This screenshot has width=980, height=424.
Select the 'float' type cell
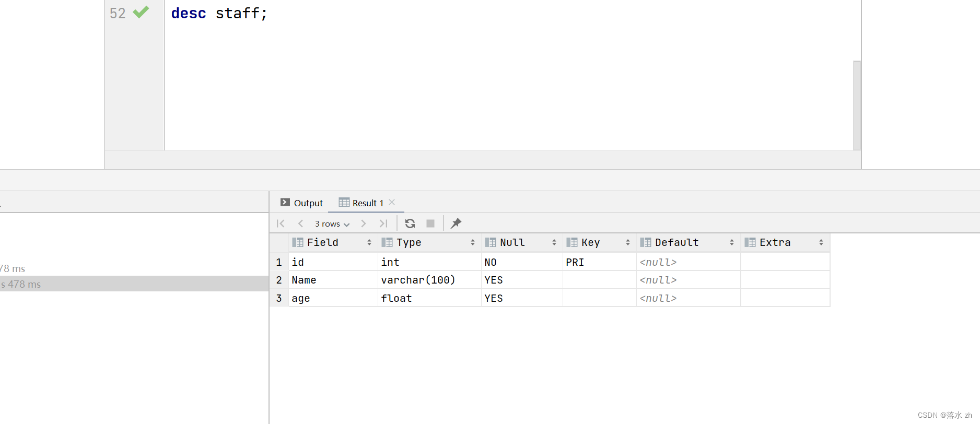pos(429,298)
